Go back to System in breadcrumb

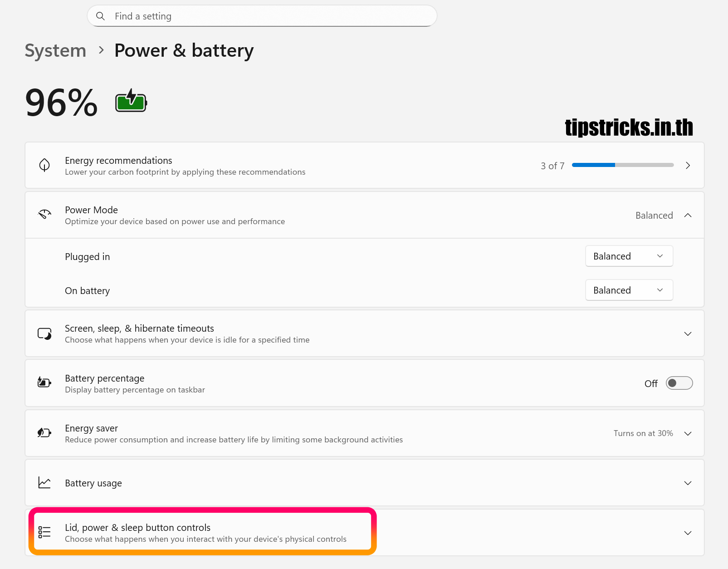tap(55, 51)
